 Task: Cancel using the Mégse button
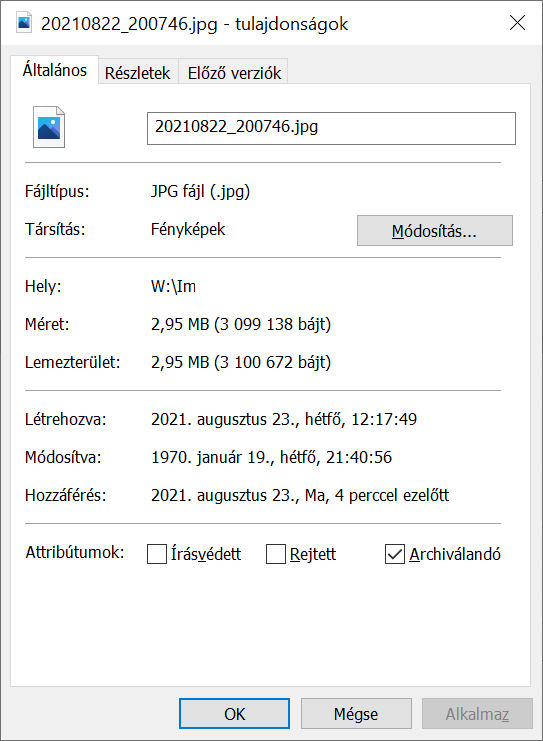pyautogui.click(x=356, y=714)
